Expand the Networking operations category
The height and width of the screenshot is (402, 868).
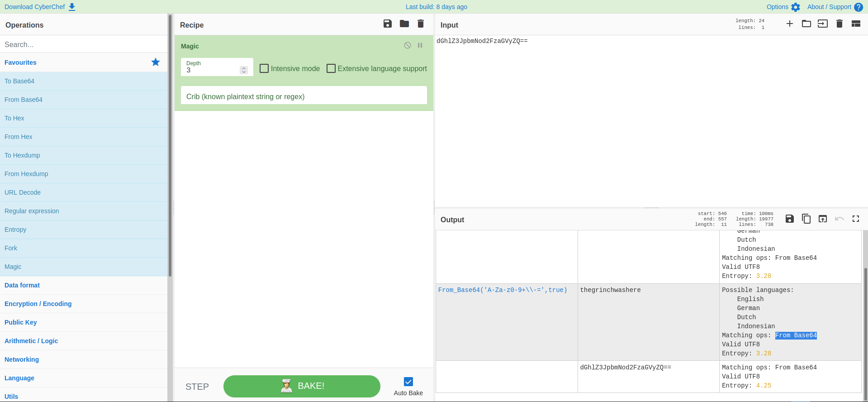(22, 359)
